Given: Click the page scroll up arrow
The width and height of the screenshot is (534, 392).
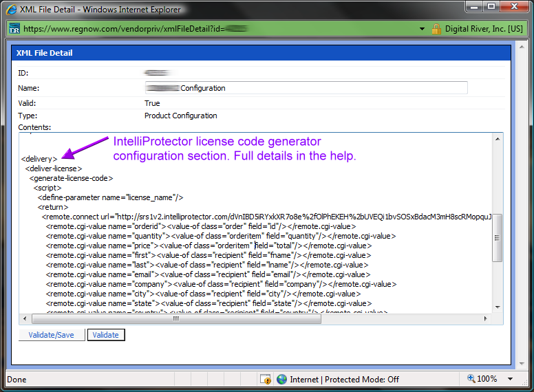Looking at the screenshot, I should 522,47.
